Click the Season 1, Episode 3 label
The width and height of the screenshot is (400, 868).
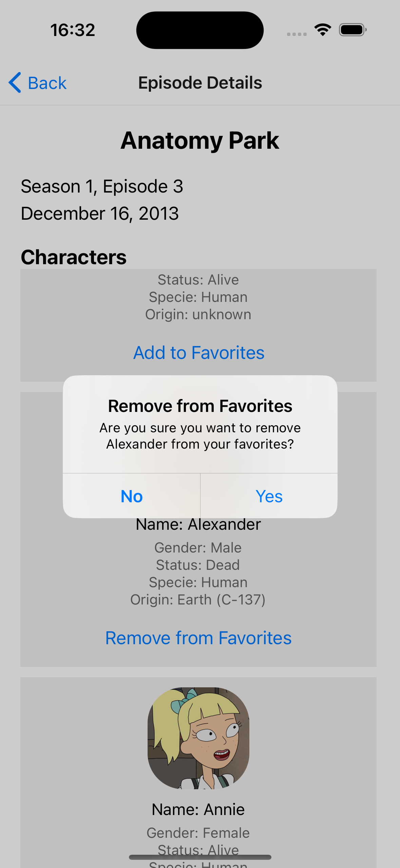pyautogui.click(x=102, y=186)
